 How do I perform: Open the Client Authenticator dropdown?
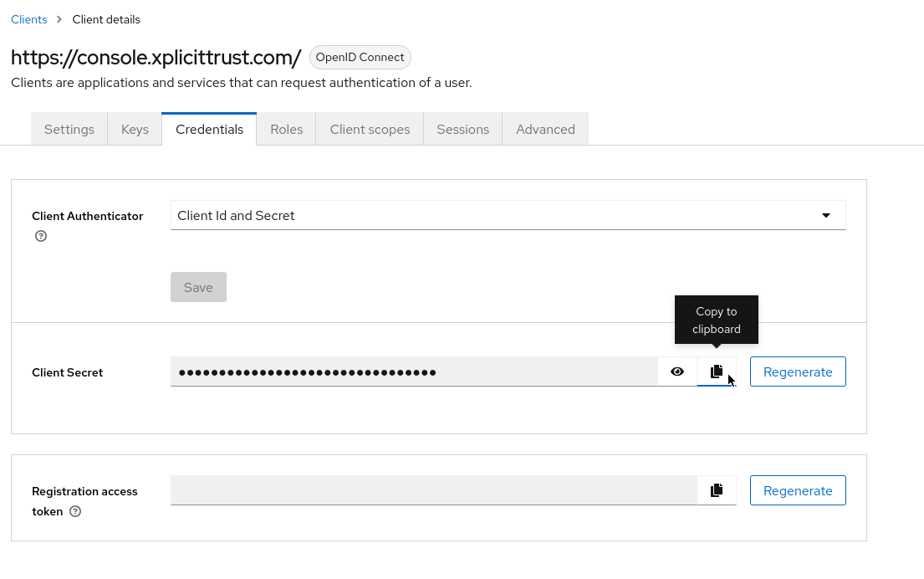click(x=508, y=215)
